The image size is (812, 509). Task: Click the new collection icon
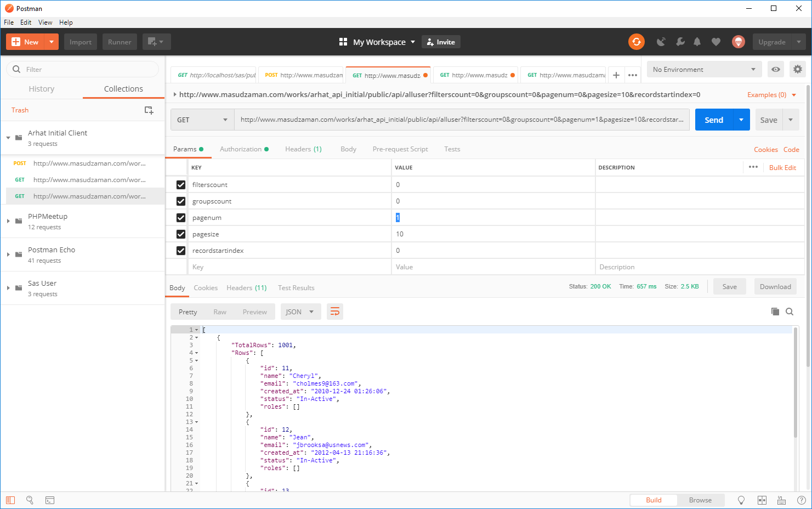tap(149, 110)
